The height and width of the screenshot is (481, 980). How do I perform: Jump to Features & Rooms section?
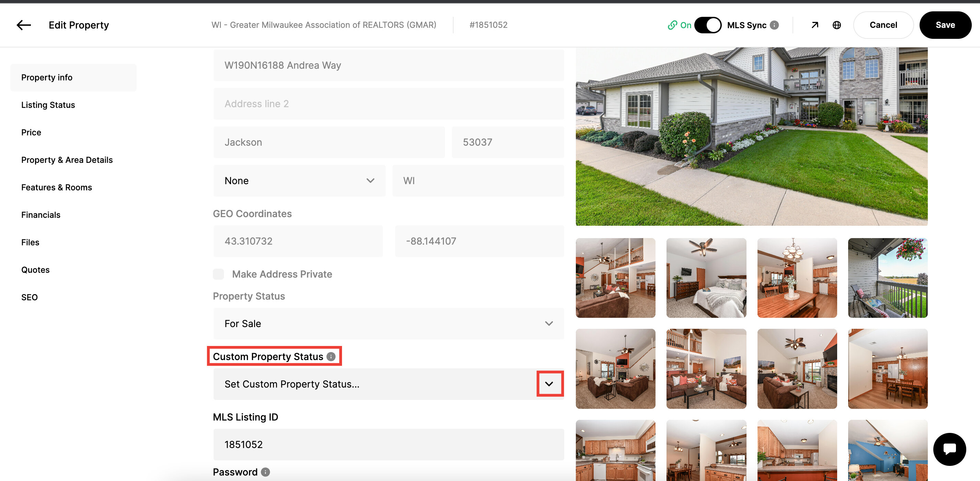pyautogui.click(x=57, y=187)
